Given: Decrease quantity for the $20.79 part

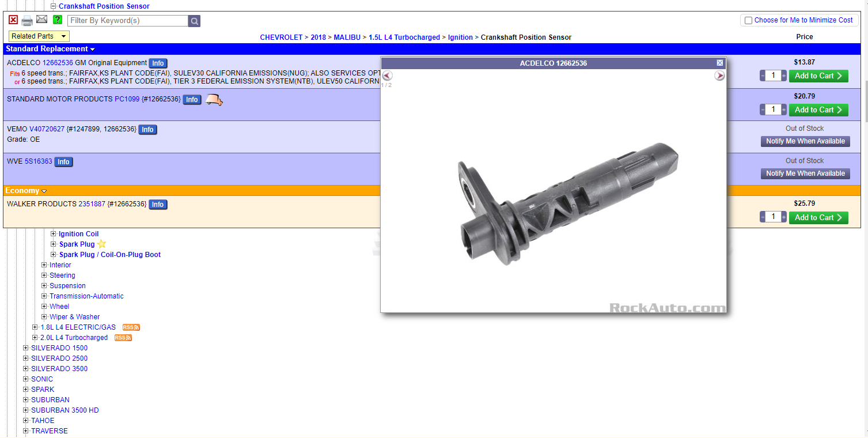Looking at the screenshot, I should (x=763, y=109).
